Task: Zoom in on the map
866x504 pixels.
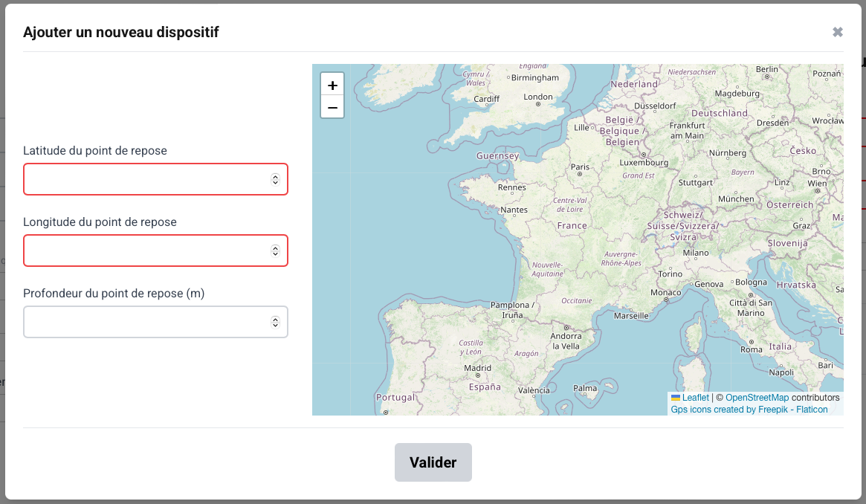Action: [x=332, y=85]
